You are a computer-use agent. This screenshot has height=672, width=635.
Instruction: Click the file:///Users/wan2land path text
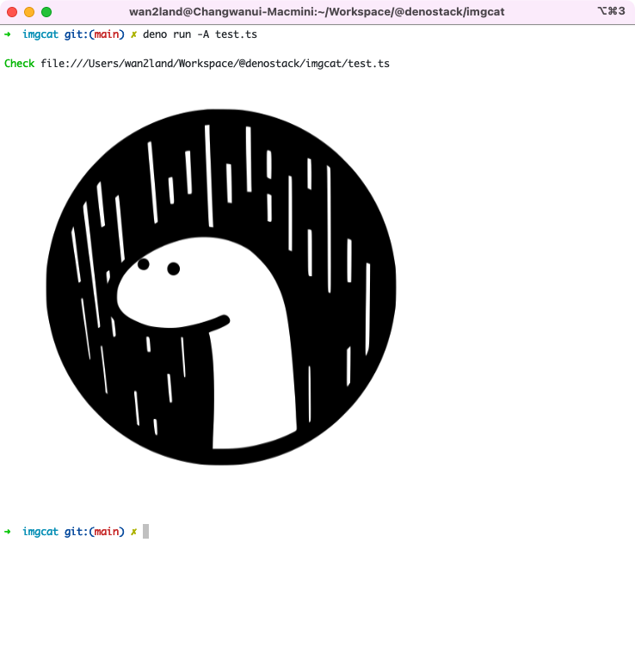[x=215, y=64]
